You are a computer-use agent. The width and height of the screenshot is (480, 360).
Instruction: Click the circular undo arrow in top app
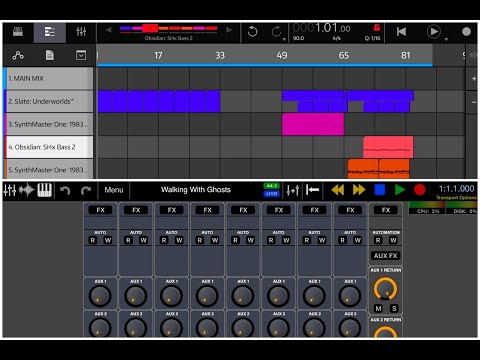coord(252,32)
